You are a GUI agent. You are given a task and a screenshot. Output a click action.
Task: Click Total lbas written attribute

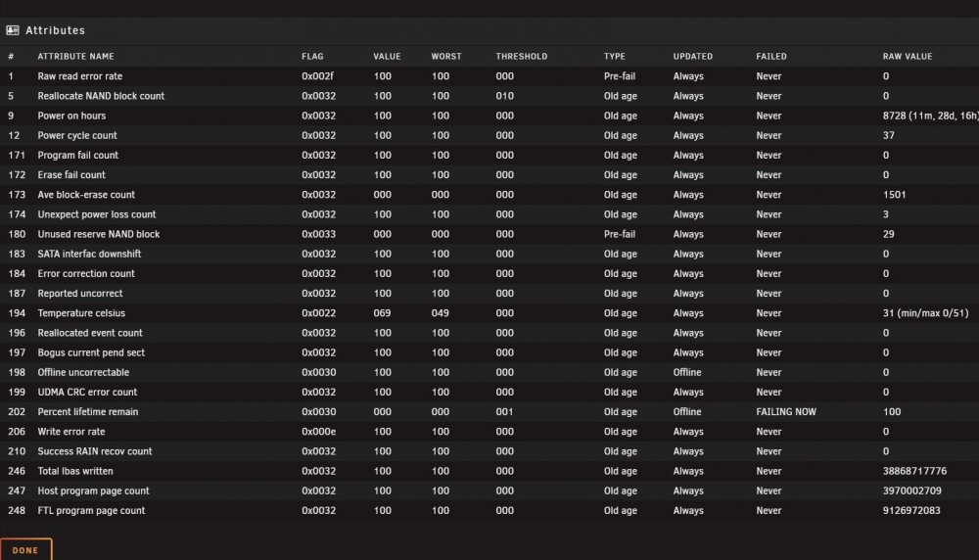click(75, 471)
